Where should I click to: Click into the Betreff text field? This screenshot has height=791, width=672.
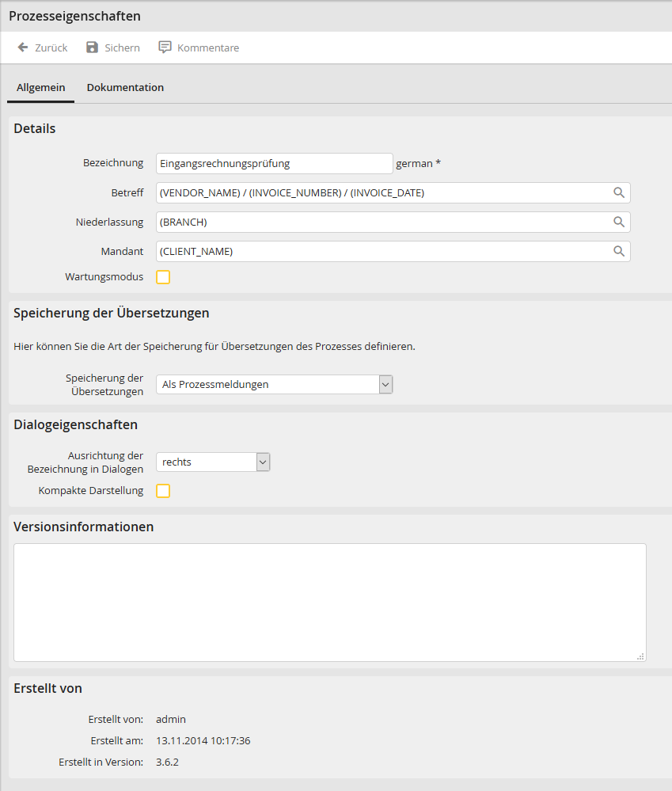click(x=380, y=192)
